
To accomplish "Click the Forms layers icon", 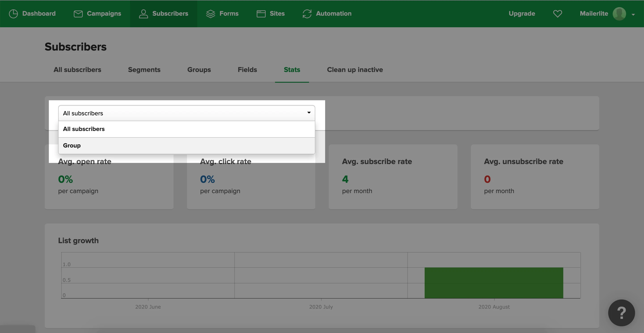I will click(210, 14).
